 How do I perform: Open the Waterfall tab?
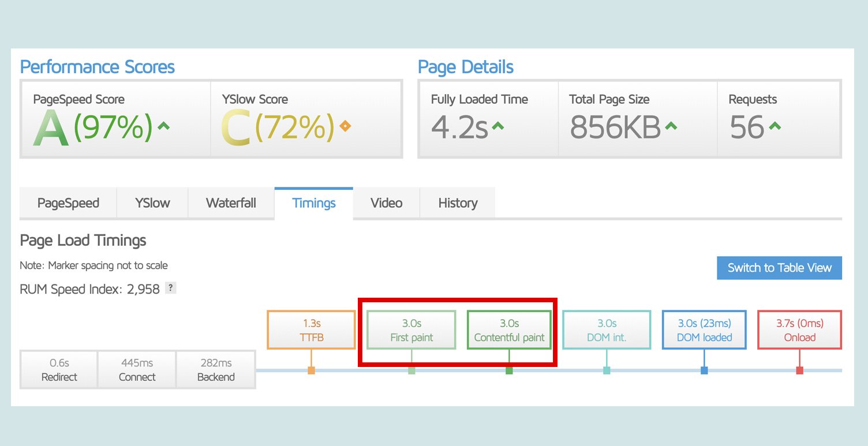tap(231, 203)
